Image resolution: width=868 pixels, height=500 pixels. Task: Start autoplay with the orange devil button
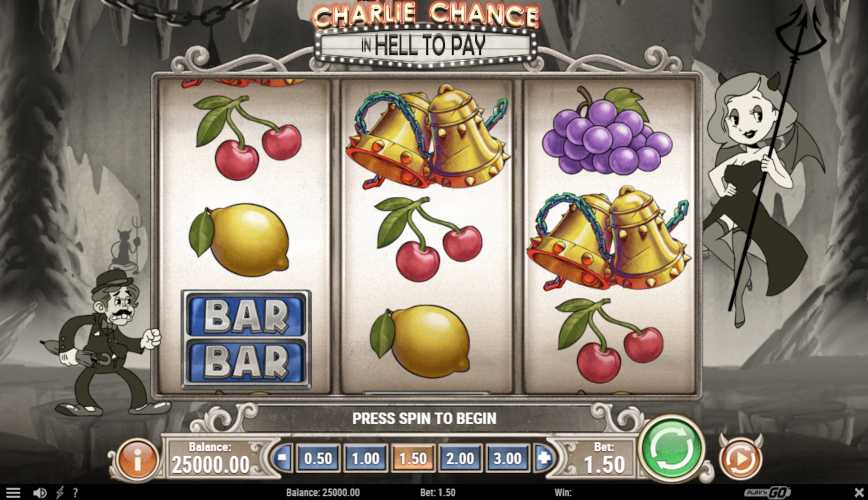pos(741,458)
